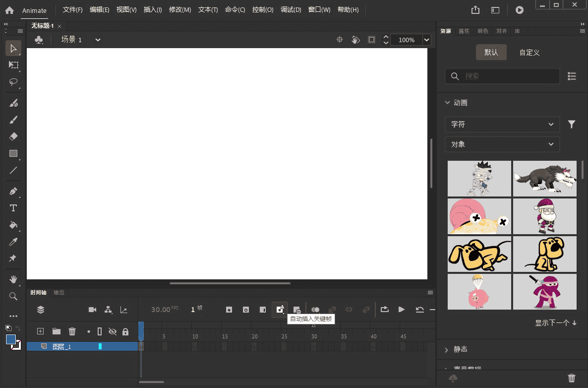The image size is (588, 388).
Task: Lock all layers with the padlock icon
Action: [x=126, y=331]
